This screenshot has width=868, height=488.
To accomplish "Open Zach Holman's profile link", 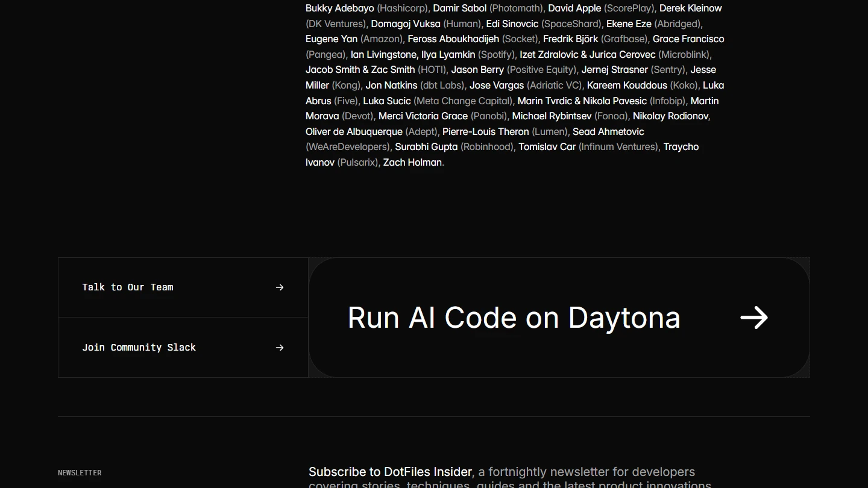I will (412, 163).
